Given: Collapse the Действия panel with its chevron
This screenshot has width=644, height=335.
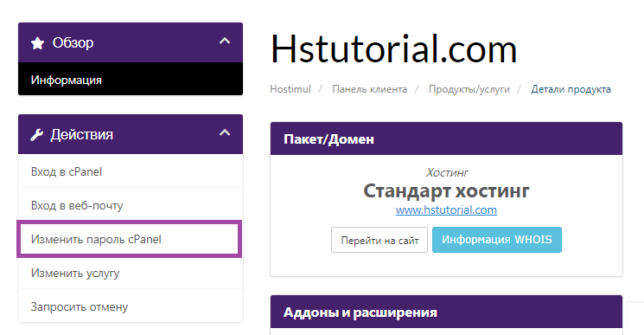Looking at the screenshot, I should point(225,132).
